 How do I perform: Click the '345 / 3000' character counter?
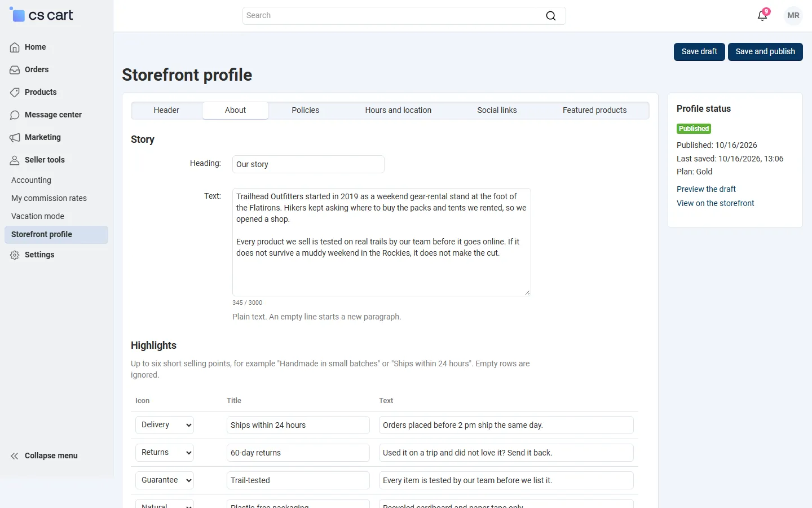tap(247, 303)
